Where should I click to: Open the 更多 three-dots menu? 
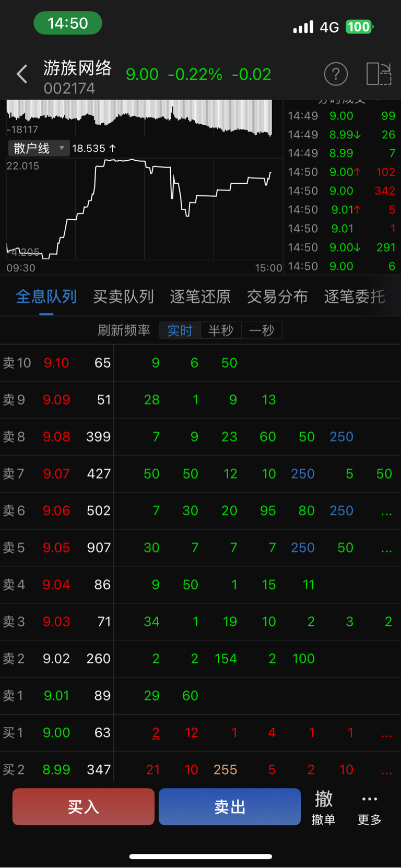370,807
